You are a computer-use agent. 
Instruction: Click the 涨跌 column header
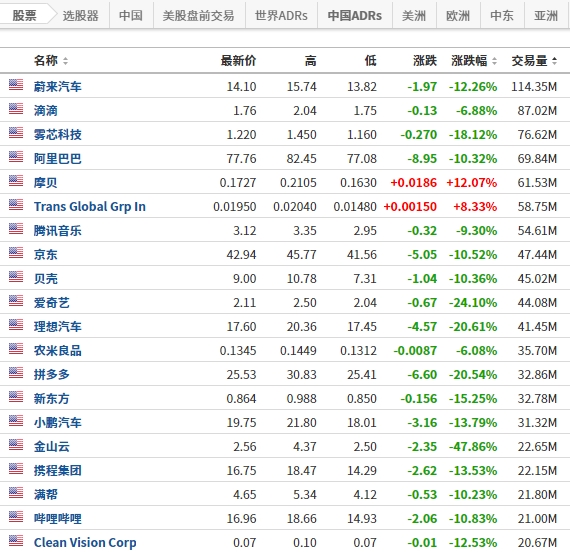tap(425, 61)
